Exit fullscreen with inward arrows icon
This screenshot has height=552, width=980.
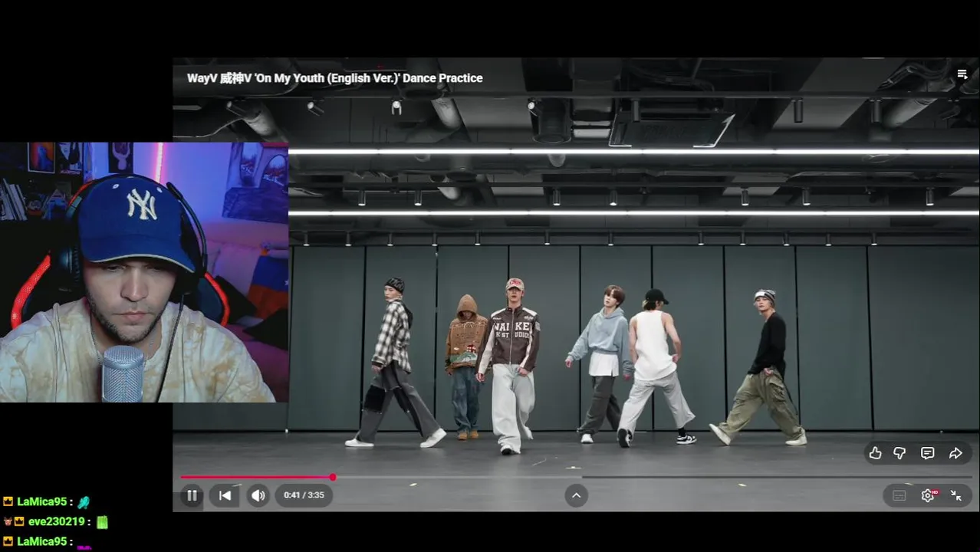956,495
